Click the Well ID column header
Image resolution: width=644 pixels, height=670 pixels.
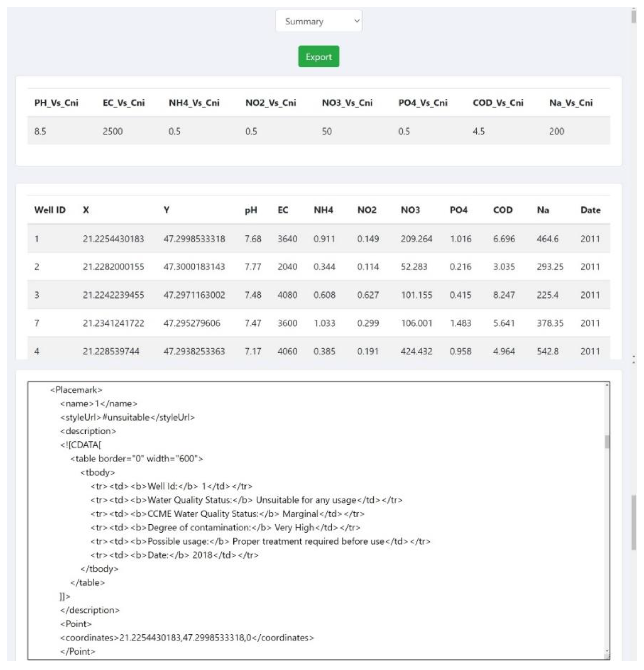50,210
